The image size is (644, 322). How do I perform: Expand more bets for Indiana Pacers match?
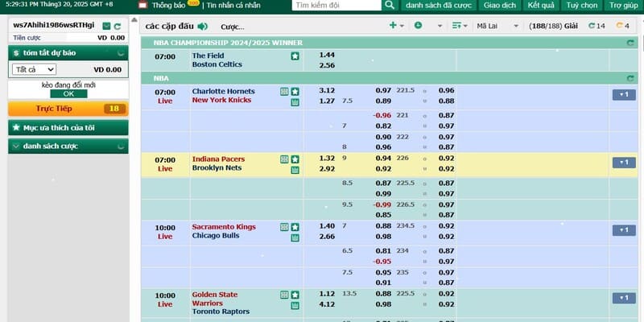point(624,163)
